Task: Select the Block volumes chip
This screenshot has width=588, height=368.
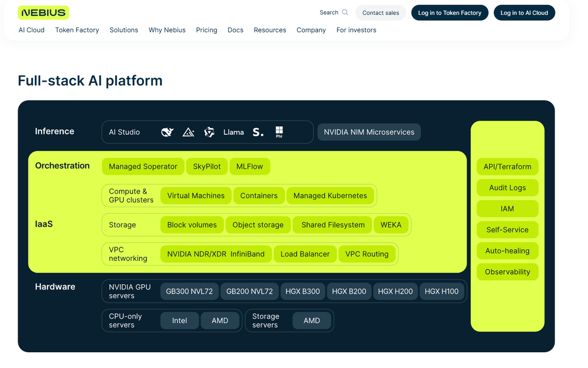Action: coord(192,225)
